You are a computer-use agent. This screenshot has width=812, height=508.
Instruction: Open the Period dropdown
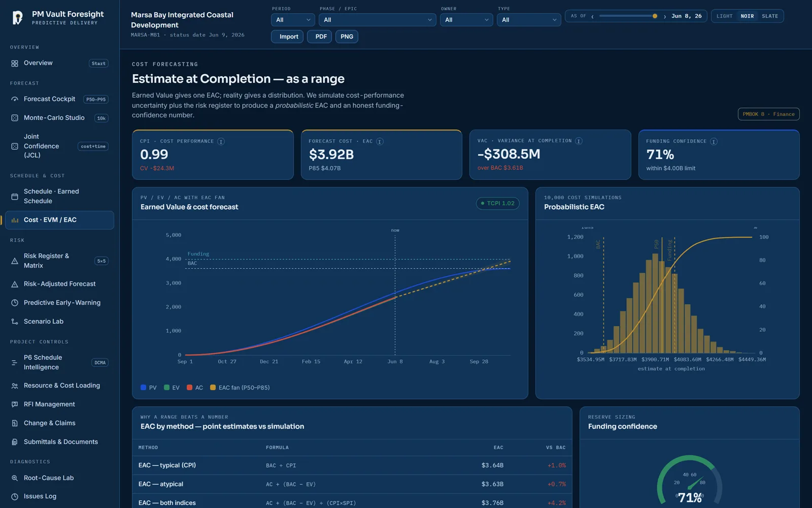293,20
